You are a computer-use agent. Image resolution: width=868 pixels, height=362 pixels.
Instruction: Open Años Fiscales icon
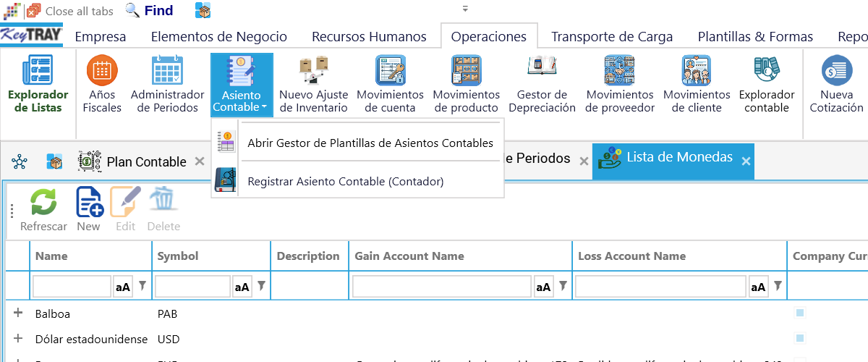point(103,71)
